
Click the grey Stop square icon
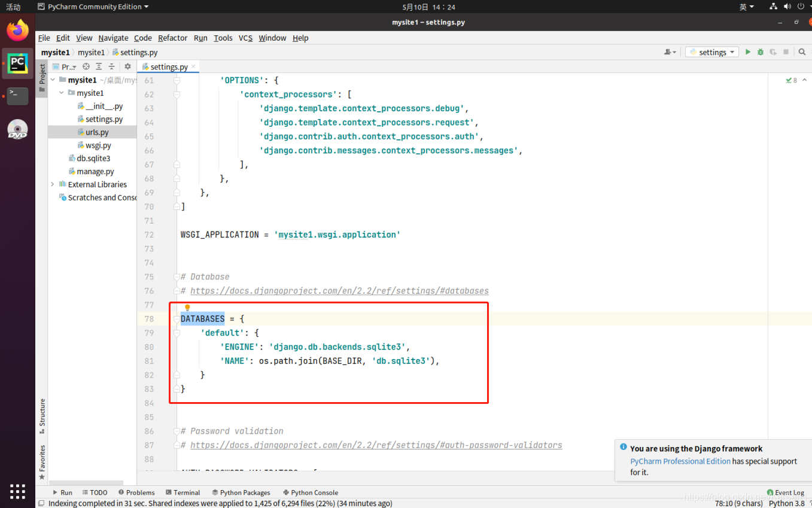[x=786, y=52]
